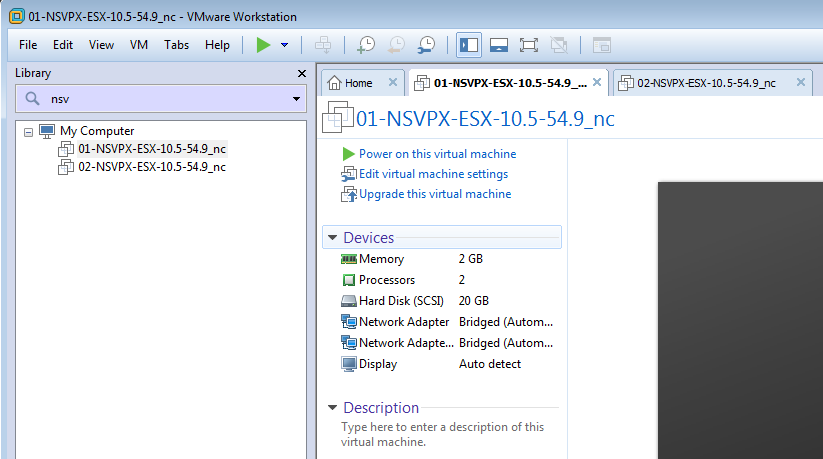Select My Computer in the library

click(97, 131)
